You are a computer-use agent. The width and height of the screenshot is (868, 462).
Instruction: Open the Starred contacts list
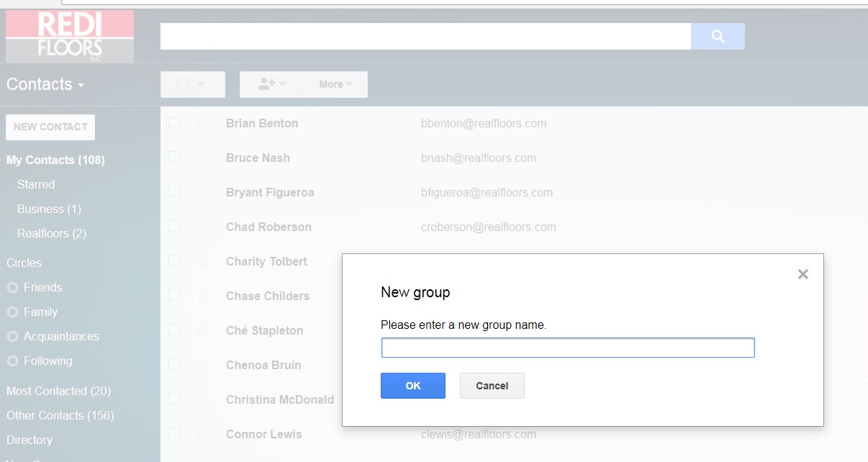coord(36,184)
